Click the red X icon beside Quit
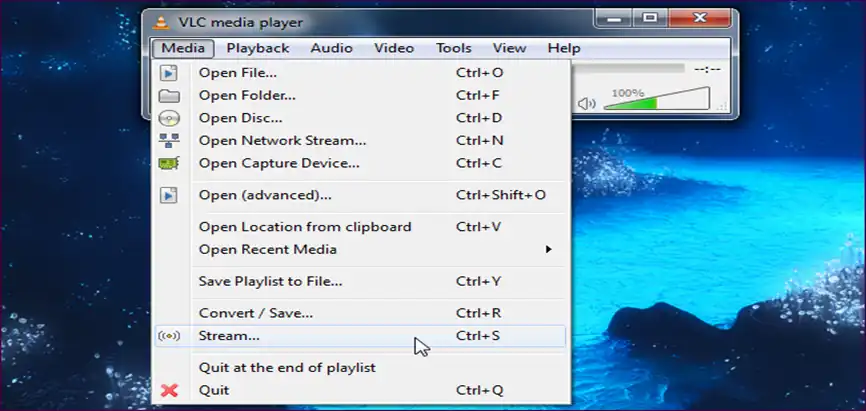866x411 pixels. [169, 391]
